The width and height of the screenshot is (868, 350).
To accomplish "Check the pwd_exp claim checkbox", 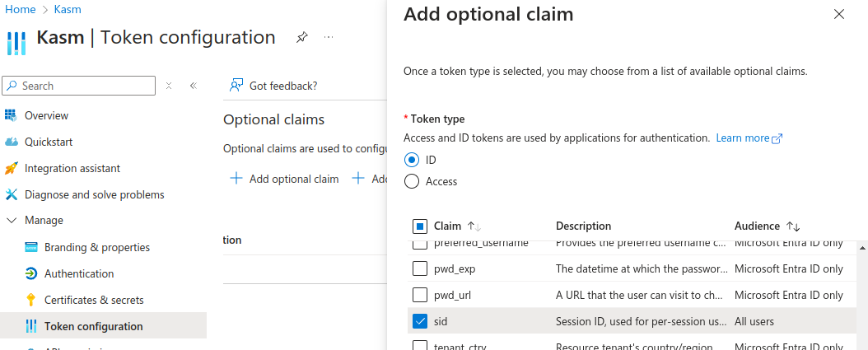I will [x=420, y=268].
